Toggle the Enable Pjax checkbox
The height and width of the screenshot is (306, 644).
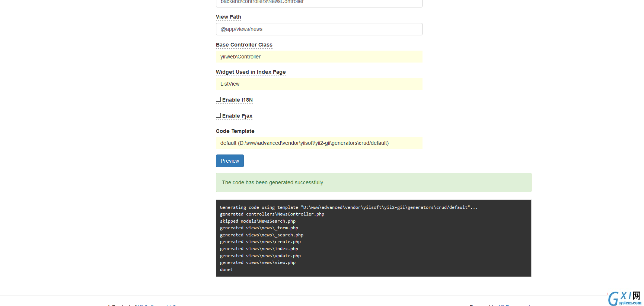(219, 115)
